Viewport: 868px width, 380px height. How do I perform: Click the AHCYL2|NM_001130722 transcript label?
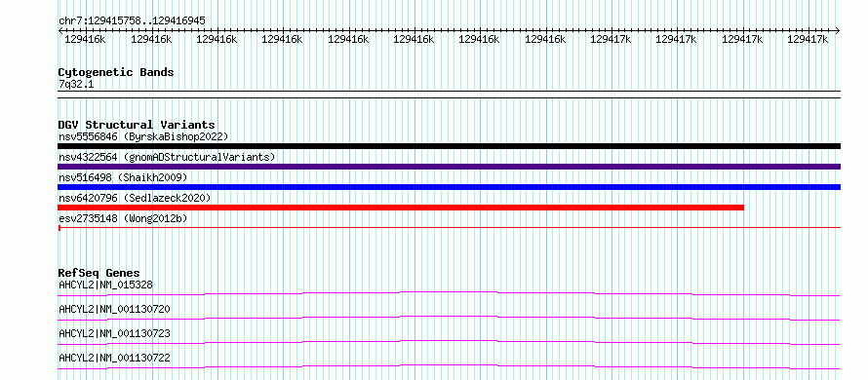114,359
